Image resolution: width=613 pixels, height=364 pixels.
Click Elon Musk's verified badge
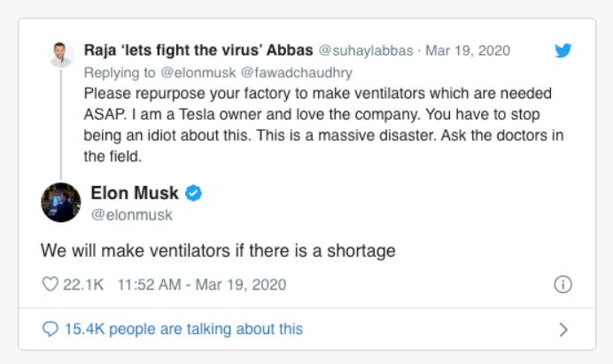click(x=194, y=194)
